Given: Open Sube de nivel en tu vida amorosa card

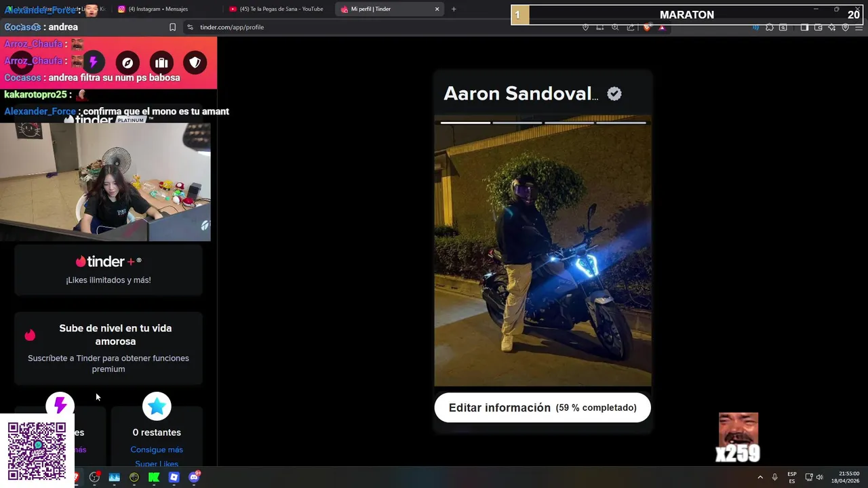Looking at the screenshot, I should coord(108,348).
